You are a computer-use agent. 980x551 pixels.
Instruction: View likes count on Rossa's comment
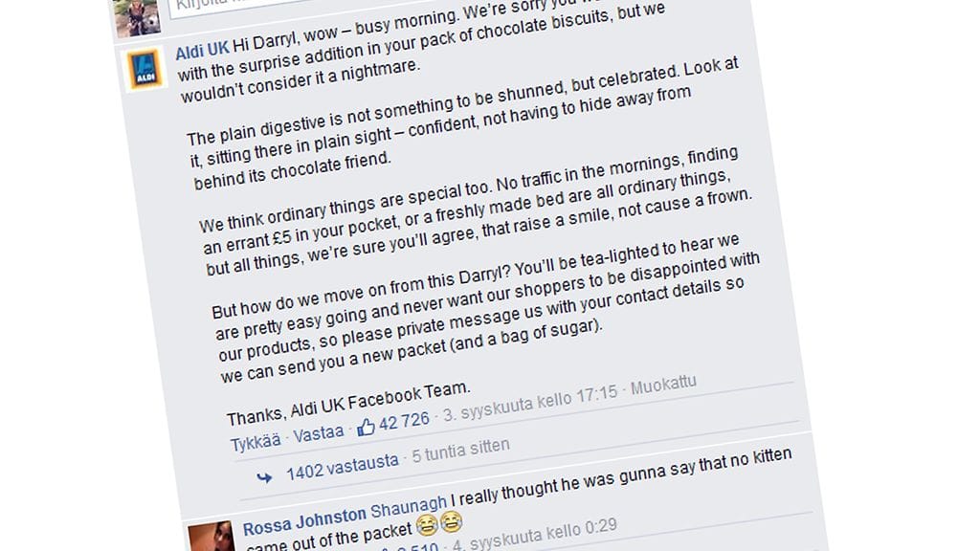417,547
